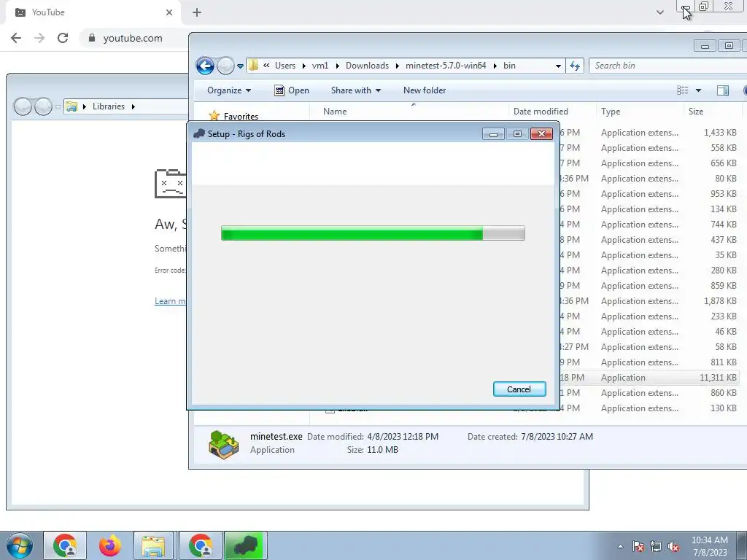Select the Users breadcrumb in address bar

click(285, 65)
